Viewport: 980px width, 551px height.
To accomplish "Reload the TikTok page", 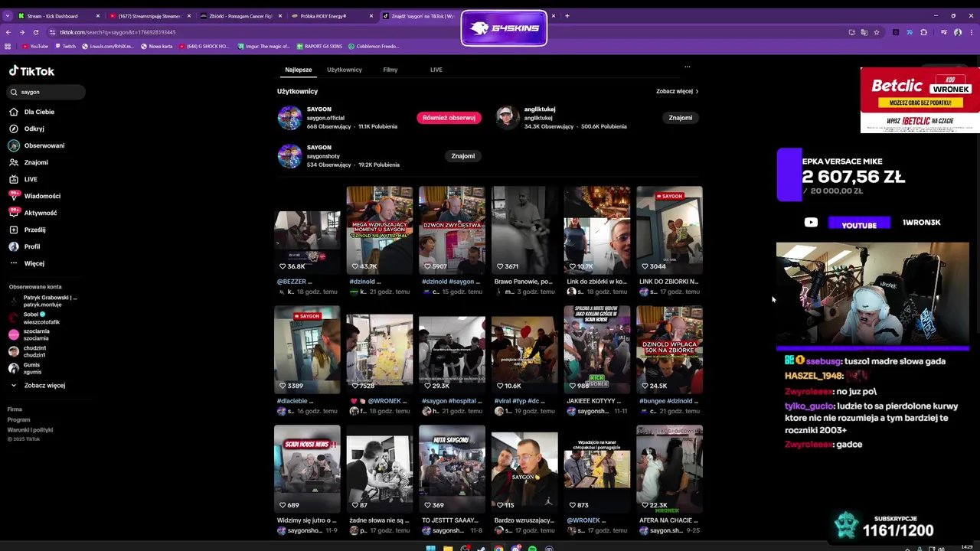I will pyautogui.click(x=36, y=32).
